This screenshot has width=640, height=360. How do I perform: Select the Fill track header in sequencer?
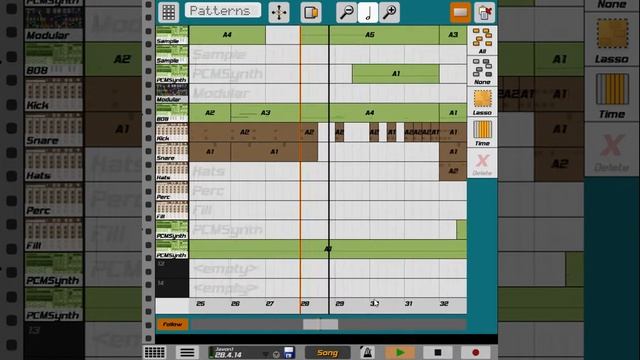coord(172,211)
